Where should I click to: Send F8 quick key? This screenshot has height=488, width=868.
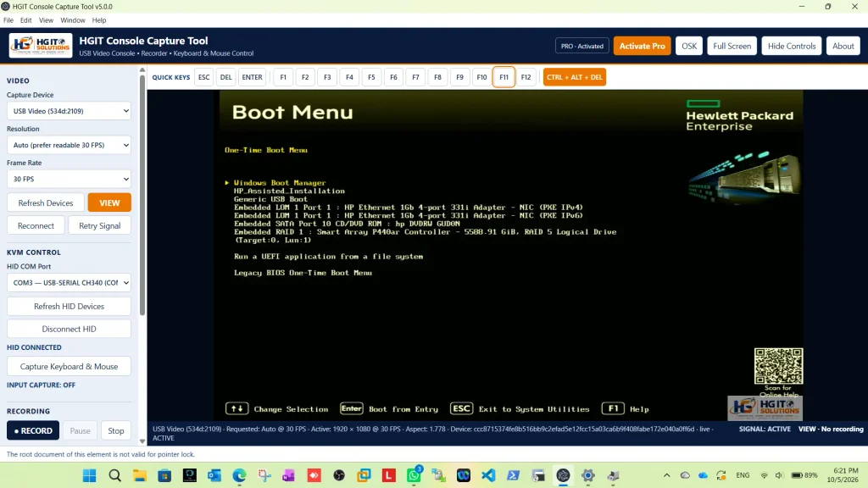tap(438, 77)
